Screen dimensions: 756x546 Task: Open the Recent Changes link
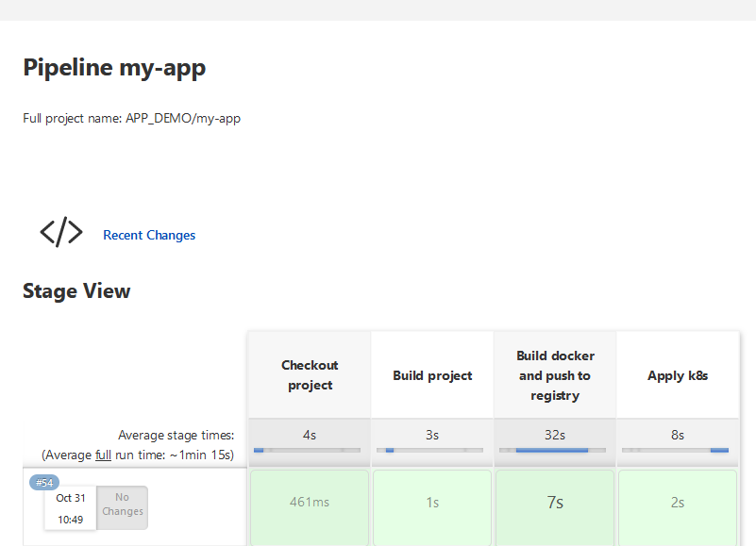click(x=149, y=235)
